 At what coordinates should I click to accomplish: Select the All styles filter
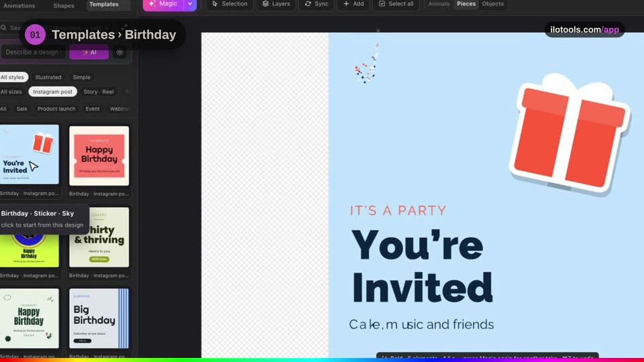coord(12,77)
